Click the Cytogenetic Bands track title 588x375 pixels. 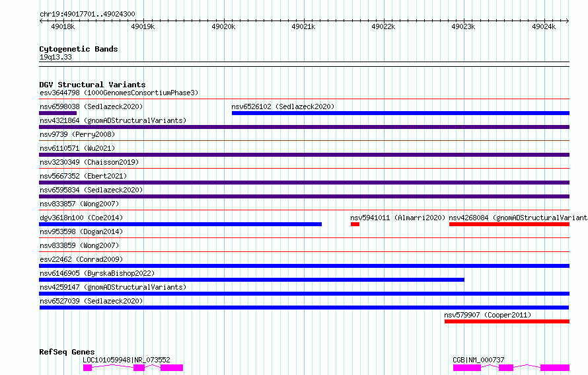click(x=79, y=49)
